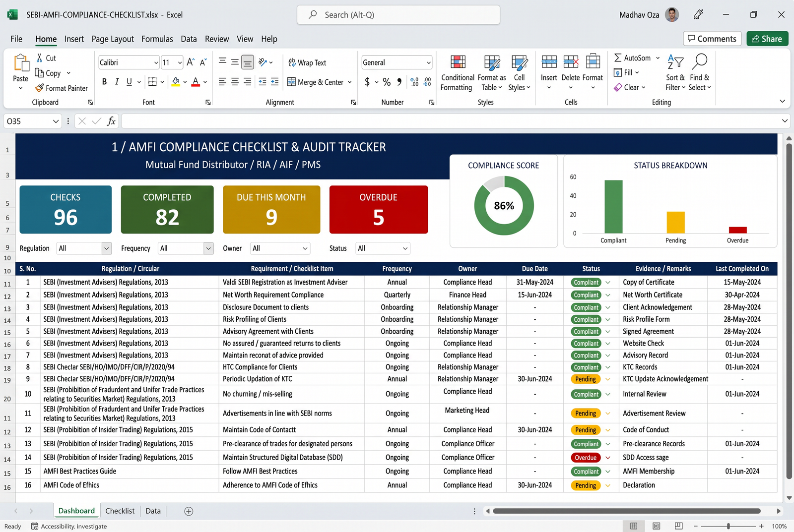Toggle Align Left
Image resolution: width=794 pixels, height=532 pixels.
(x=222, y=82)
